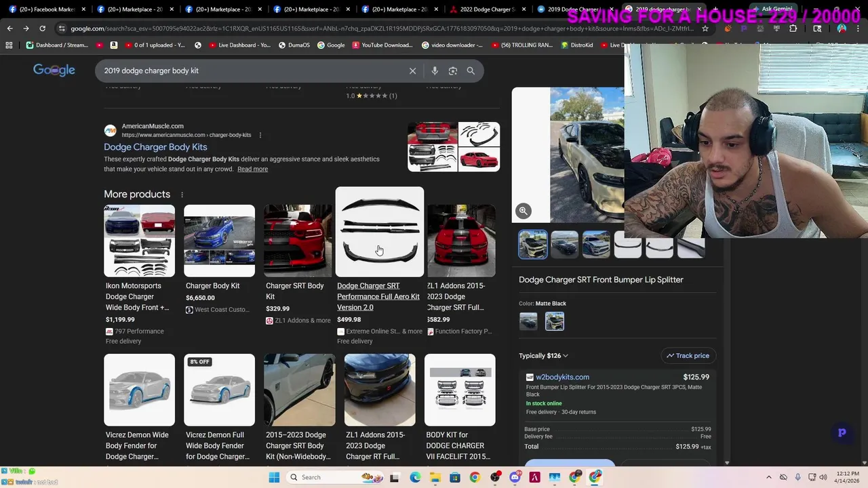Select the second color swatch with car photo
Image resolution: width=868 pixels, height=488 pixels.
coord(555,321)
